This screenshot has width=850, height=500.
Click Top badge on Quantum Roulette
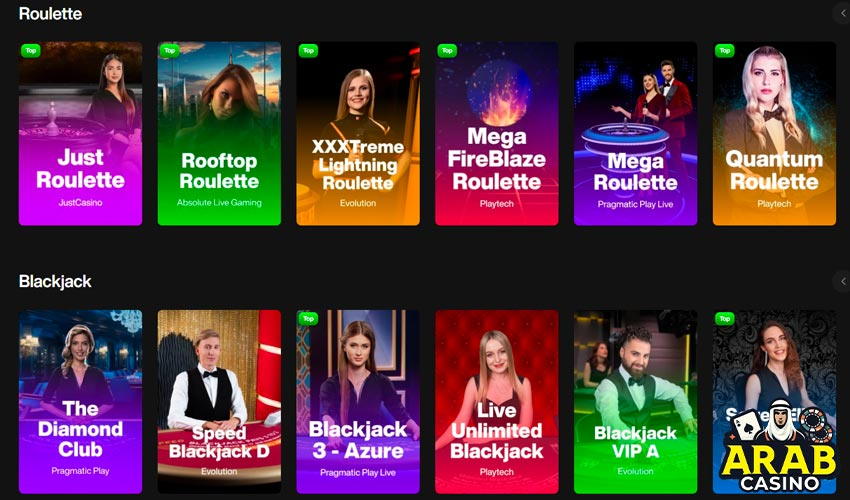[725, 50]
